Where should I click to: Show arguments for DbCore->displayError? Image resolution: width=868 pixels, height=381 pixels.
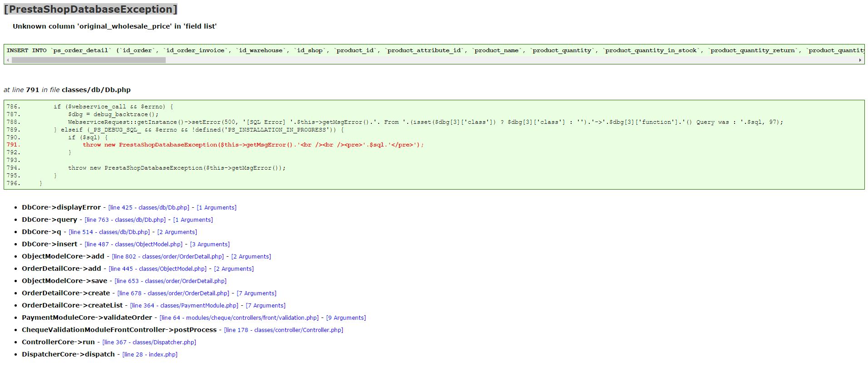217,208
